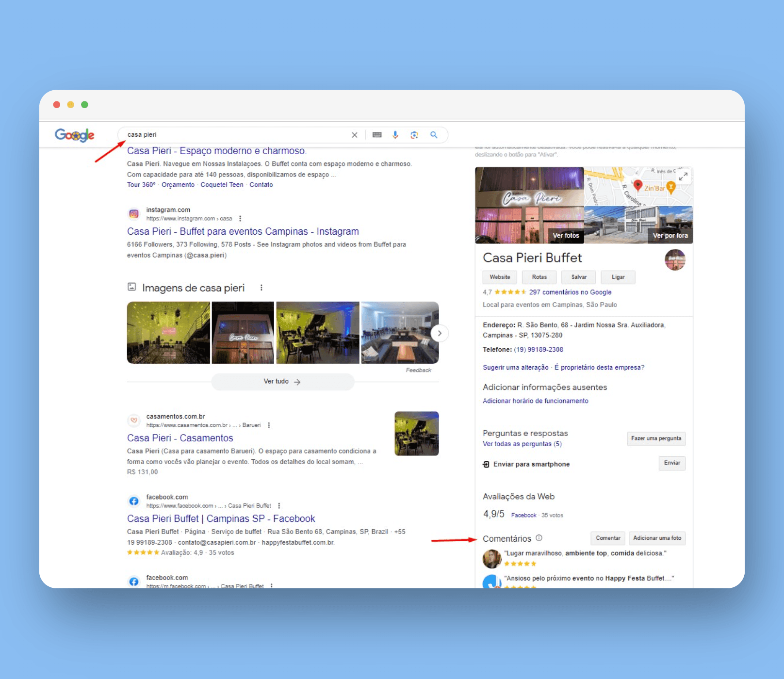Click the Instagram favicon icon

point(134,214)
